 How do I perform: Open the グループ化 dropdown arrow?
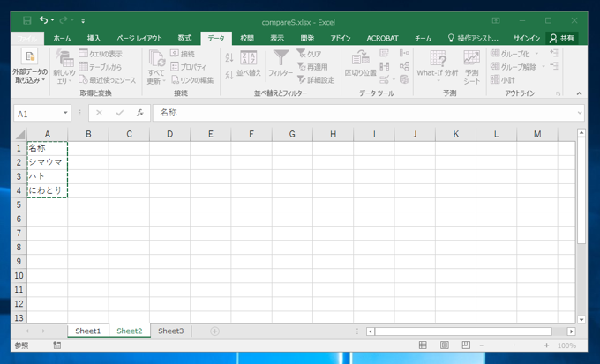click(x=536, y=54)
